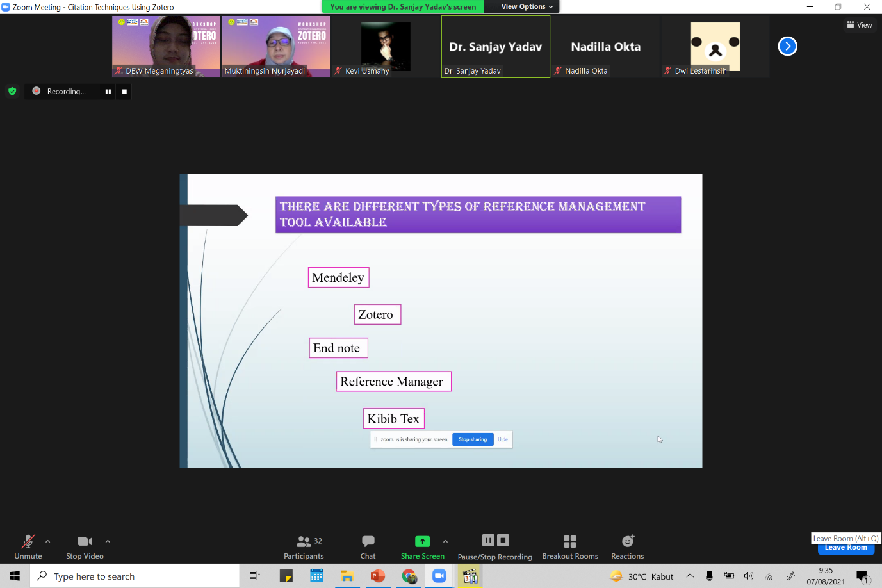
Task: Switch to PowerPoint in the taskbar
Action: click(x=378, y=576)
